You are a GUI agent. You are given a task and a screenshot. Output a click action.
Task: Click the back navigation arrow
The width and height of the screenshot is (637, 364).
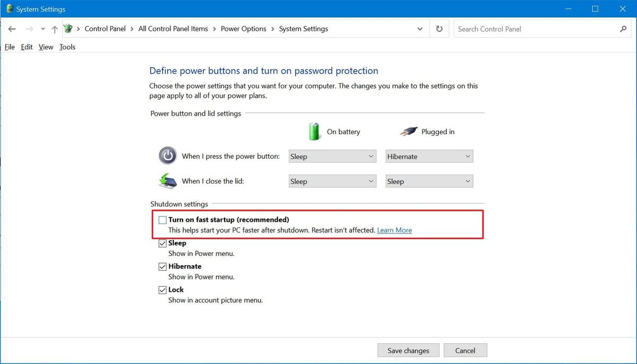click(12, 29)
